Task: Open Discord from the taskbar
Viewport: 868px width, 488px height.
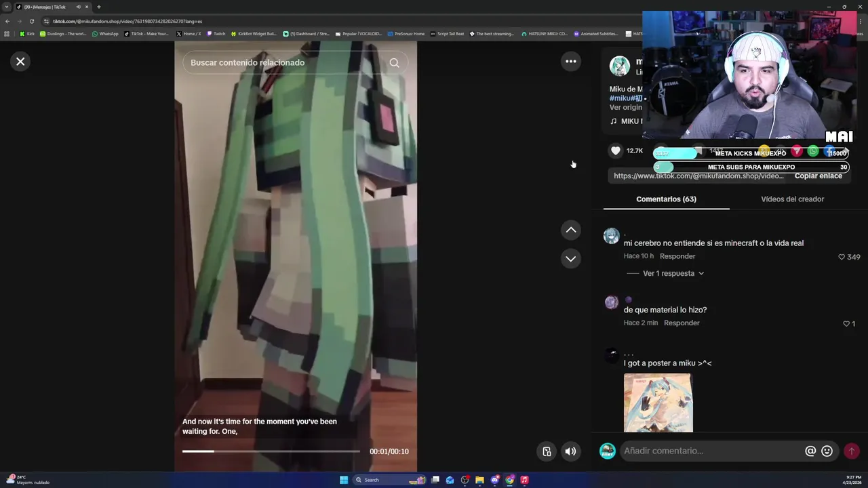Action: tap(495, 480)
